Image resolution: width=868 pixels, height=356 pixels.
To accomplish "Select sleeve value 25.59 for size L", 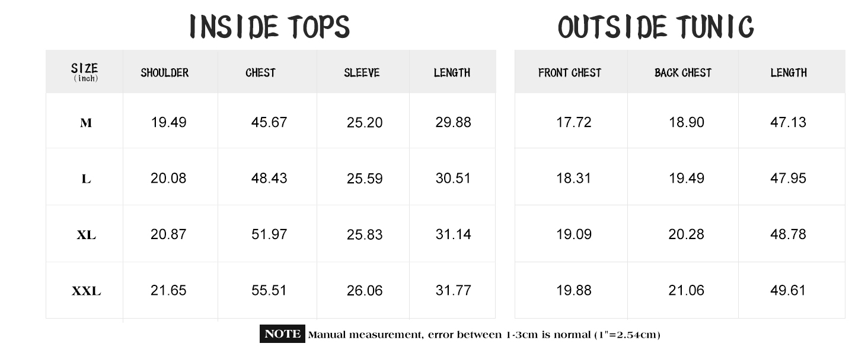I will (365, 179).
